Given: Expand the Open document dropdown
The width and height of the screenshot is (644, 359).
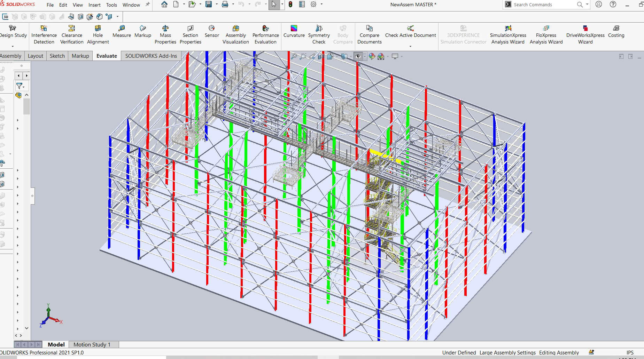Looking at the screenshot, I should [200, 5].
